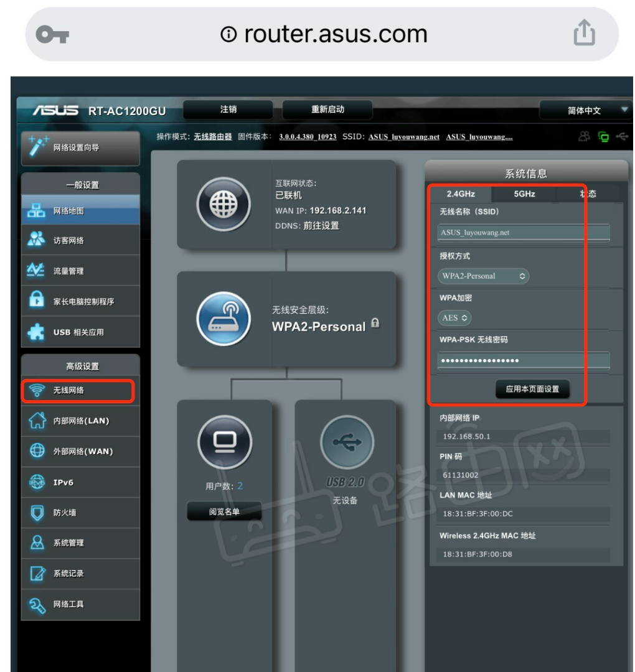The height and width of the screenshot is (672, 635).
Task: Switch to the 5GHz tab
Action: click(x=524, y=194)
